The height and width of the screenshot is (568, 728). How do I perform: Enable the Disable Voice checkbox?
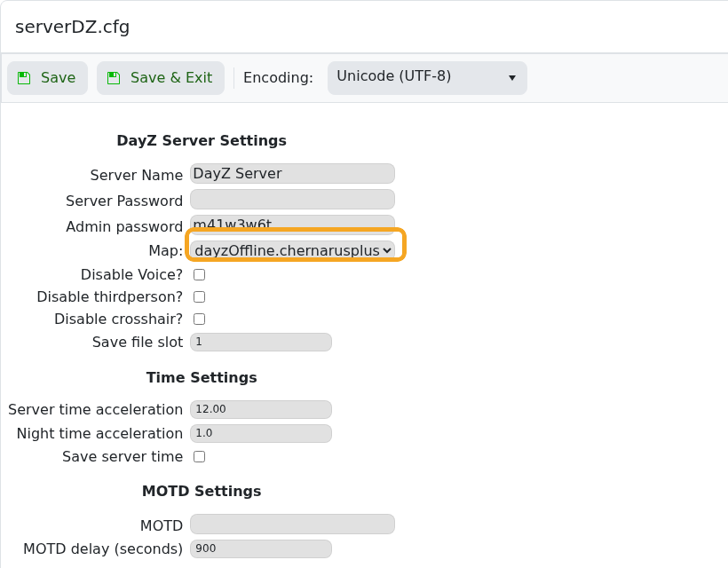click(x=199, y=275)
